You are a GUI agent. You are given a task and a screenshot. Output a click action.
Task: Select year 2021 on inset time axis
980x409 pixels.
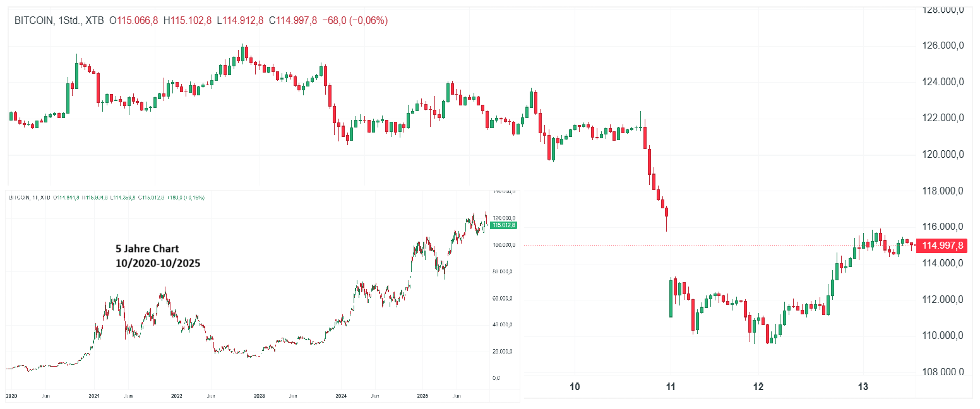[94, 396]
